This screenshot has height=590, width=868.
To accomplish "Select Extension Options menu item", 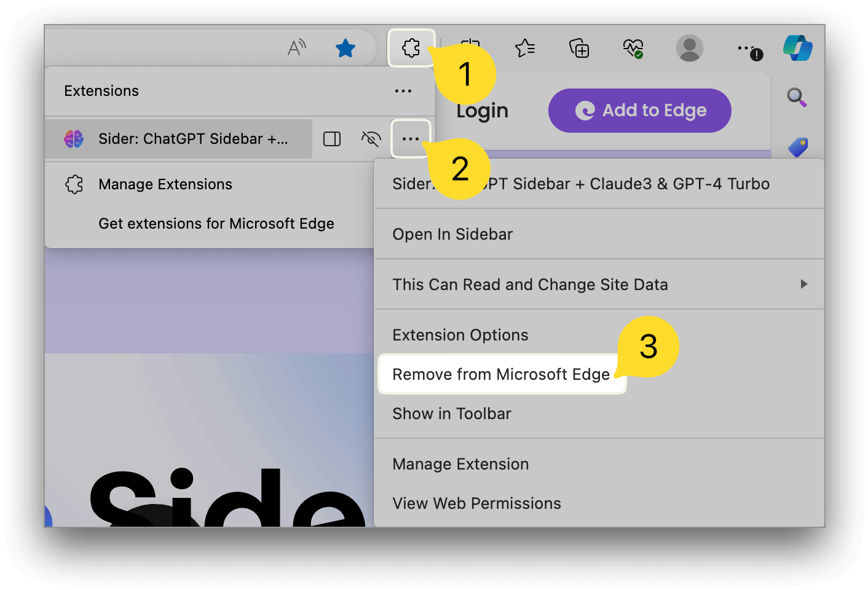I will point(599,335).
